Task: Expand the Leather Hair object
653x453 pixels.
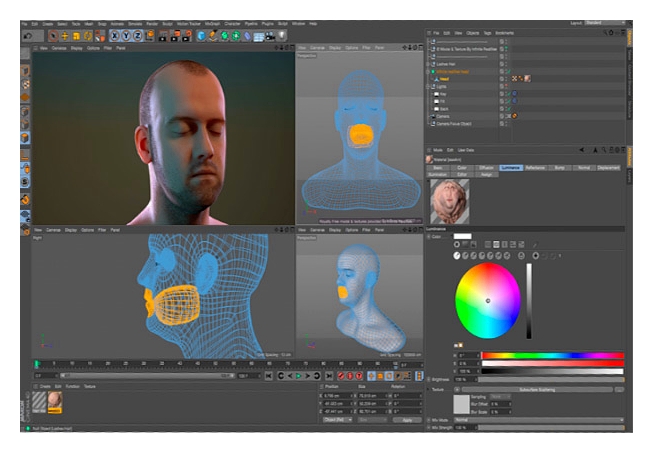Action: click(x=427, y=64)
